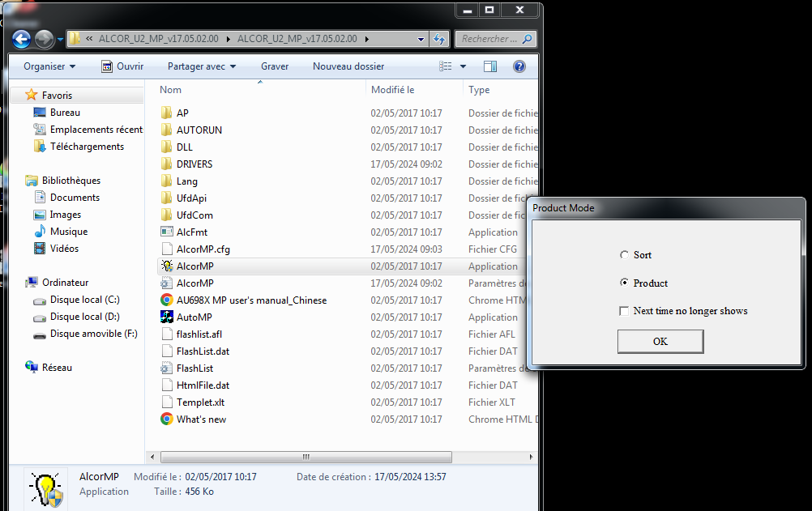Click Chrome icon of AU698X MP user's manual
812x511 pixels.
click(x=167, y=300)
